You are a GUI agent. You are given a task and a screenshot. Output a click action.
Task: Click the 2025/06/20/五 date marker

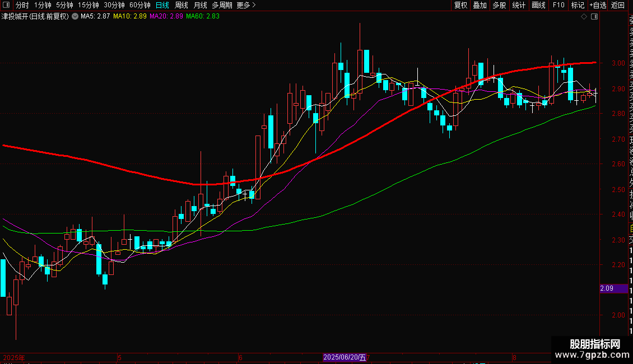pyautogui.click(x=345, y=357)
